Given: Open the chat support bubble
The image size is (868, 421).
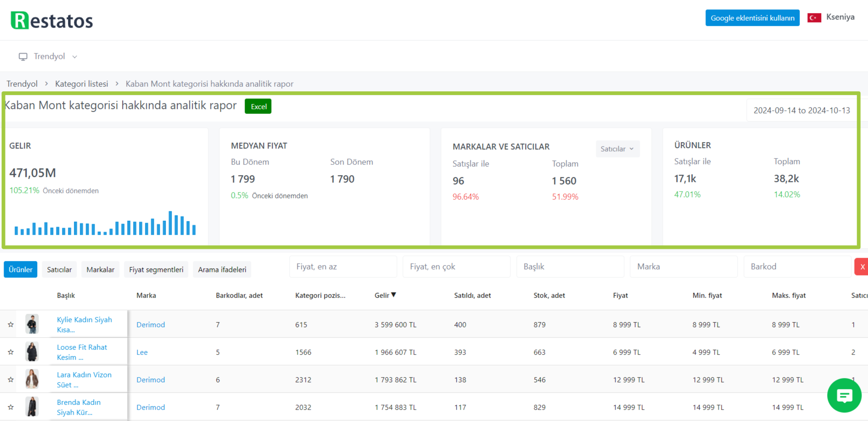Looking at the screenshot, I should [844, 395].
